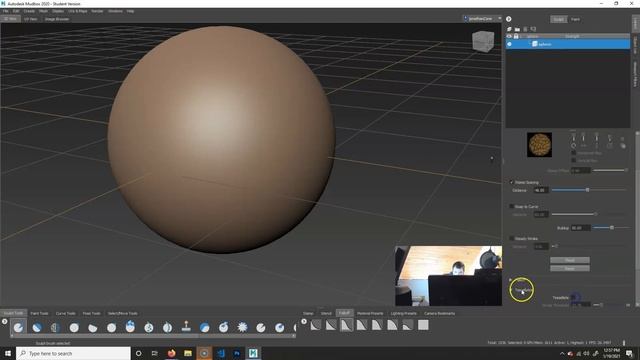
Task: Open the Stencil tray tab
Action: pos(326,313)
